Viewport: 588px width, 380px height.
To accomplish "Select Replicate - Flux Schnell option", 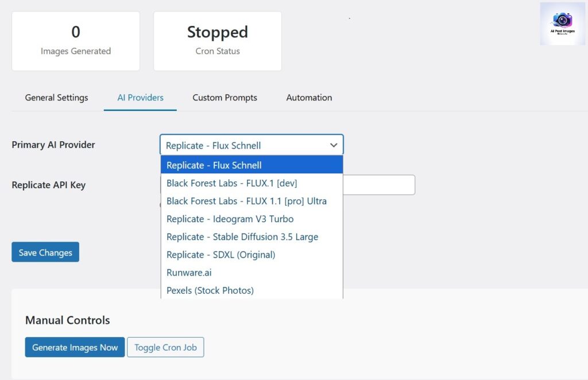I will [x=252, y=165].
